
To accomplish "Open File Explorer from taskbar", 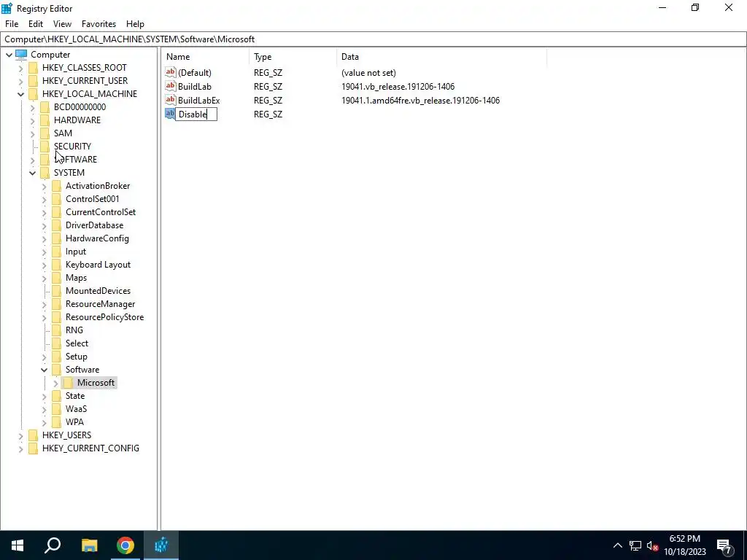I will pyautogui.click(x=89, y=545).
